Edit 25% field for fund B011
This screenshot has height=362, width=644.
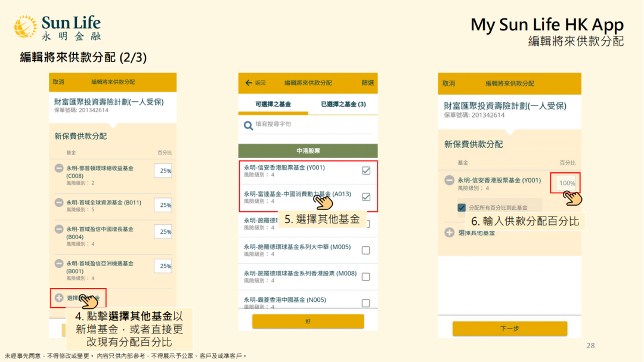[163, 205]
